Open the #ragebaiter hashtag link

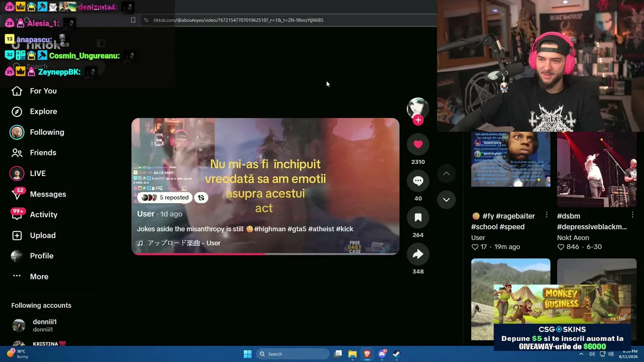[x=515, y=216]
